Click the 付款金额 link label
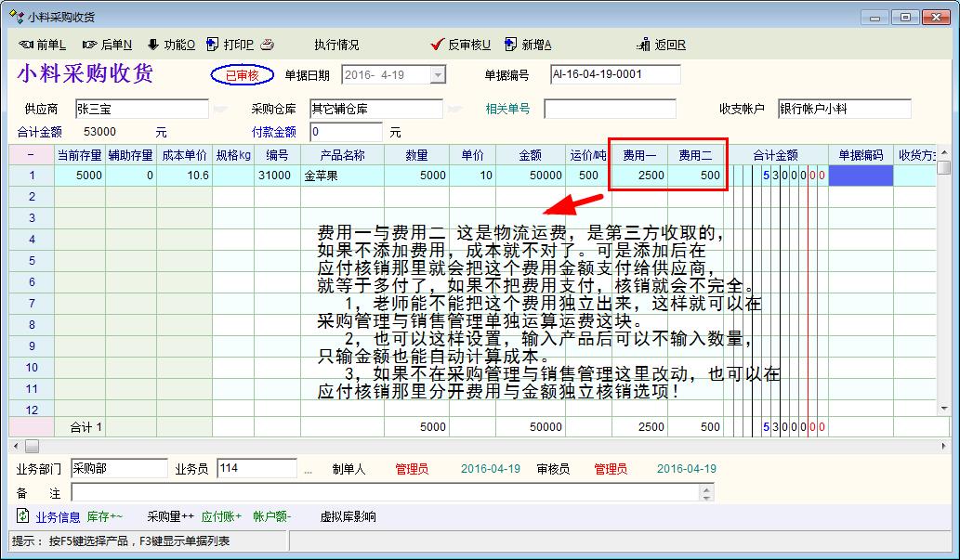Screen dimensions: 960x560 click(274, 132)
